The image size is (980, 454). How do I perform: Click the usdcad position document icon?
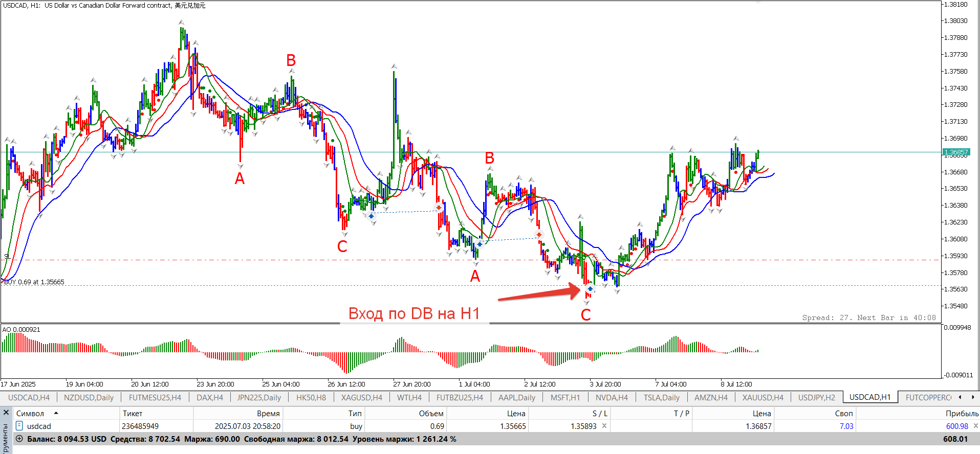pos(19,426)
